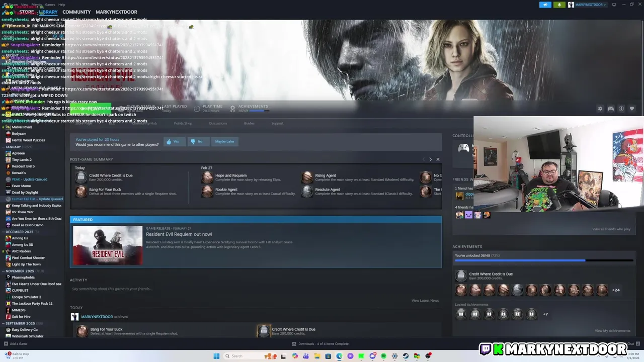Toggle the favorite heart icon
The image size is (644, 362).
632,109
